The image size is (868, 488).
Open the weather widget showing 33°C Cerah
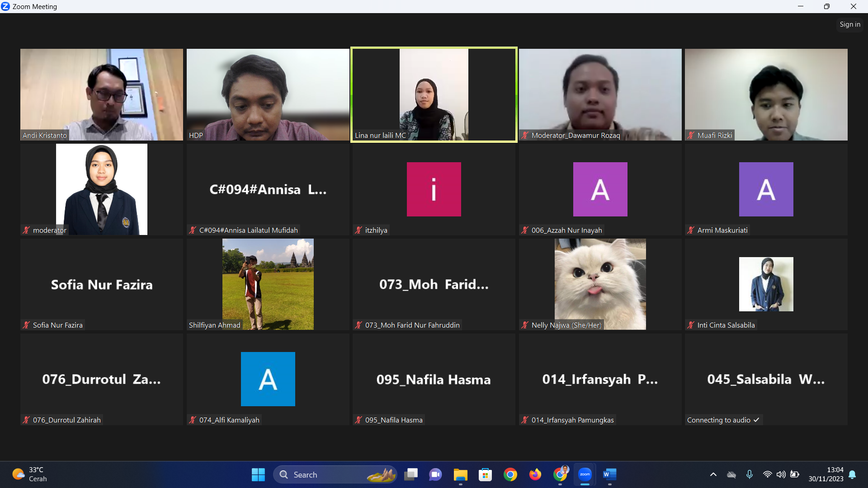pyautogui.click(x=30, y=474)
